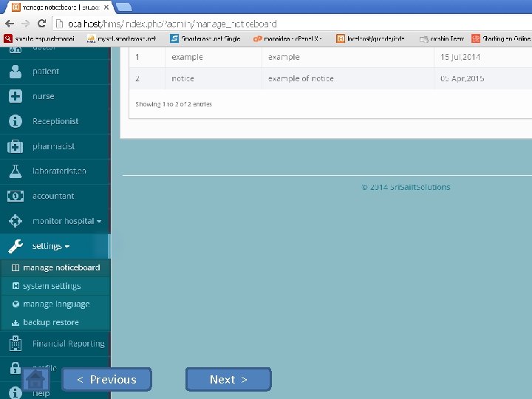Click the patient sidebar person icon
The width and height of the screenshot is (532, 399).
point(16,71)
